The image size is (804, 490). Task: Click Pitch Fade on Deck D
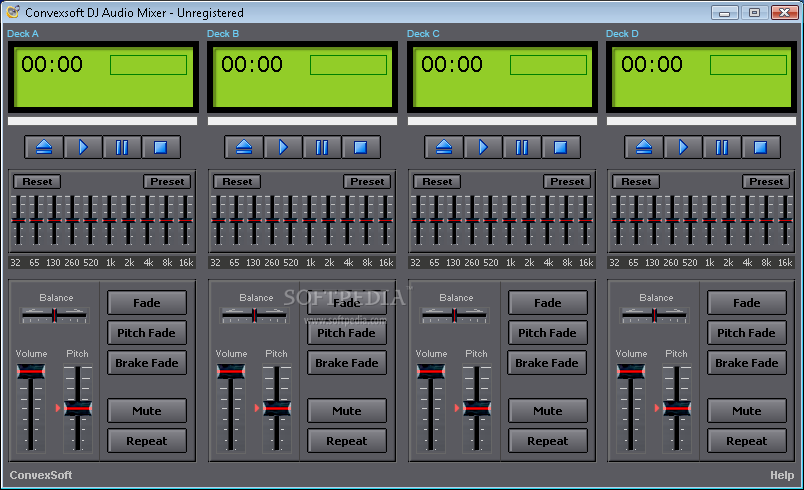pos(747,333)
